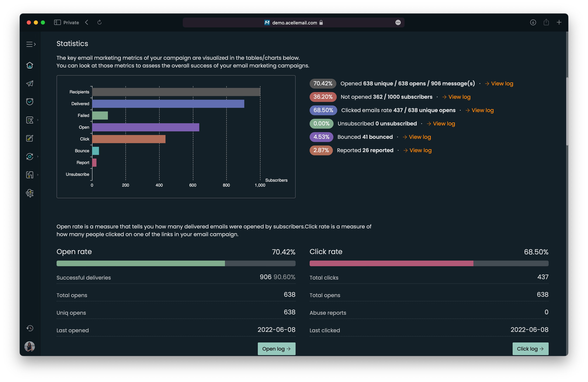Click the Private browsing label
The height and width of the screenshot is (382, 588).
pyautogui.click(x=71, y=22)
